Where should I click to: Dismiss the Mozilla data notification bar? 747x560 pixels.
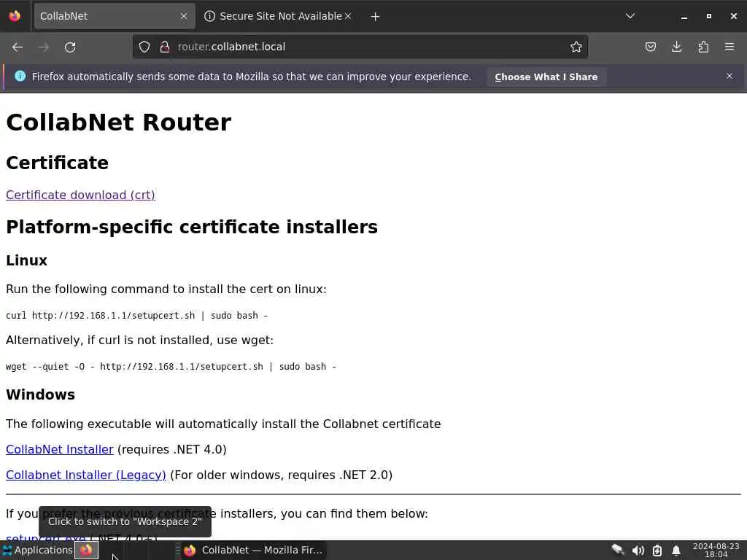(x=729, y=76)
